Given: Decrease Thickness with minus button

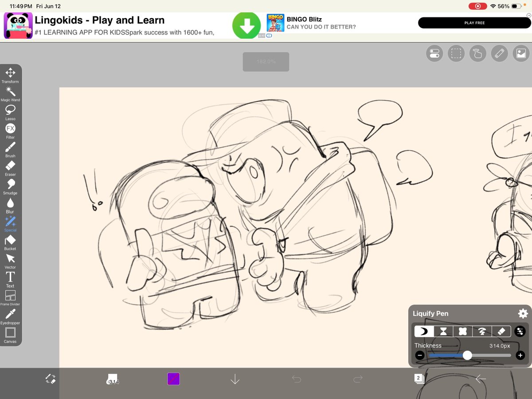Looking at the screenshot, I should [419, 355].
